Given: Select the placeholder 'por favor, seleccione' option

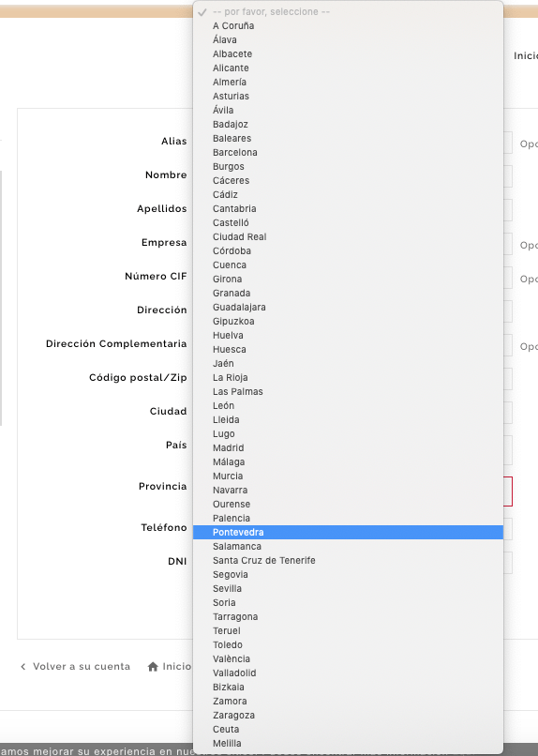Looking at the screenshot, I should (349, 12).
